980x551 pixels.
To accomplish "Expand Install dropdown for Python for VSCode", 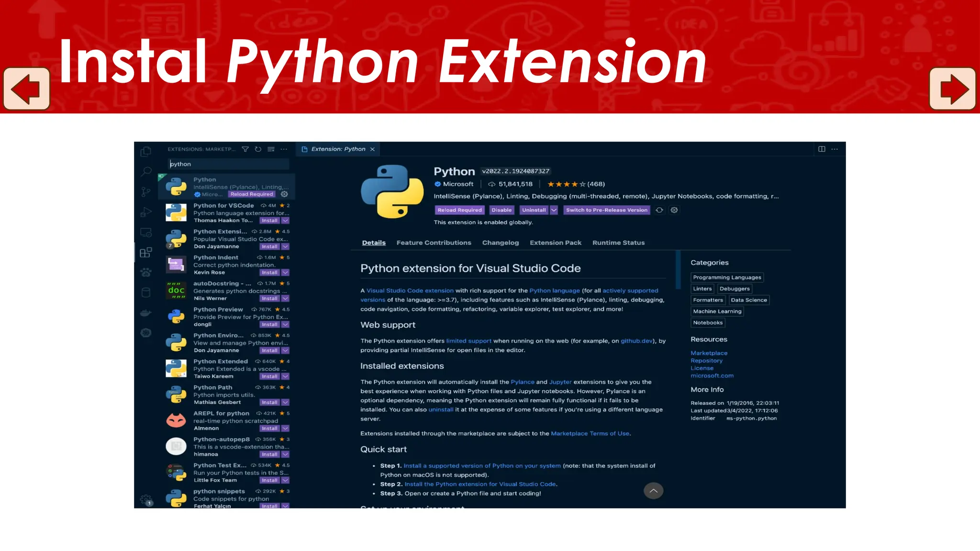I will (x=285, y=220).
